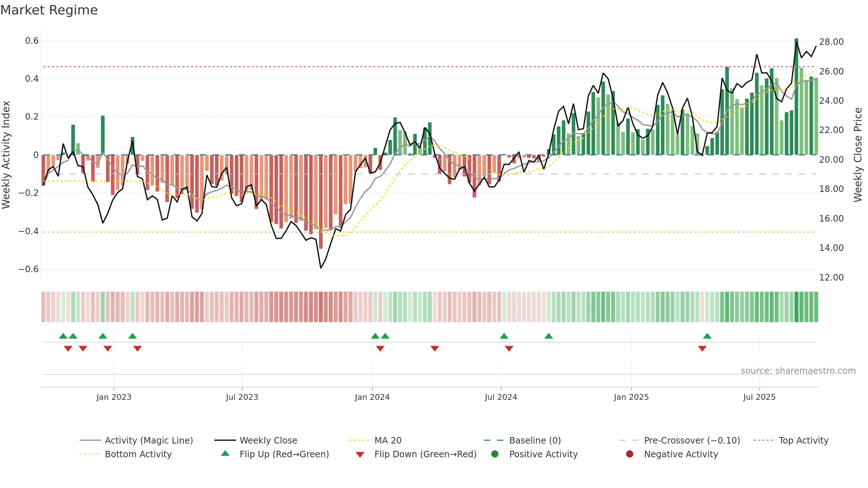Click the Jul 2025 axis label
This screenshot has width=868, height=488.
[x=759, y=397]
